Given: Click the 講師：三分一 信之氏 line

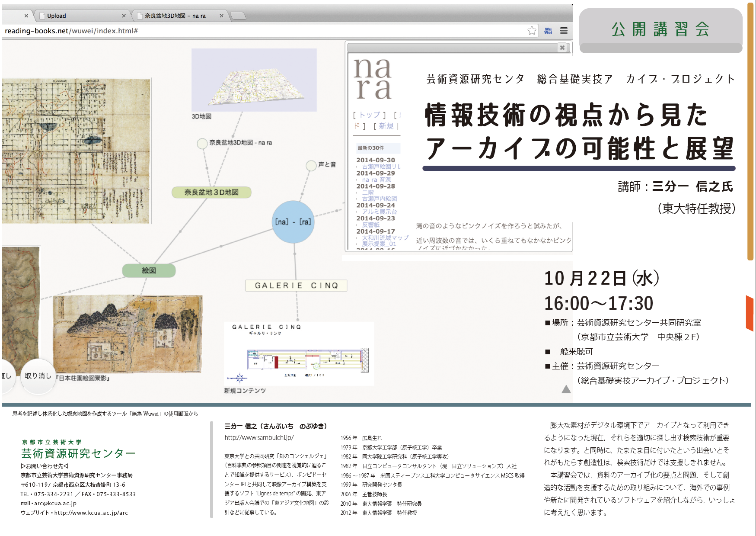Looking at the screenshot, I should click(676, 186).
